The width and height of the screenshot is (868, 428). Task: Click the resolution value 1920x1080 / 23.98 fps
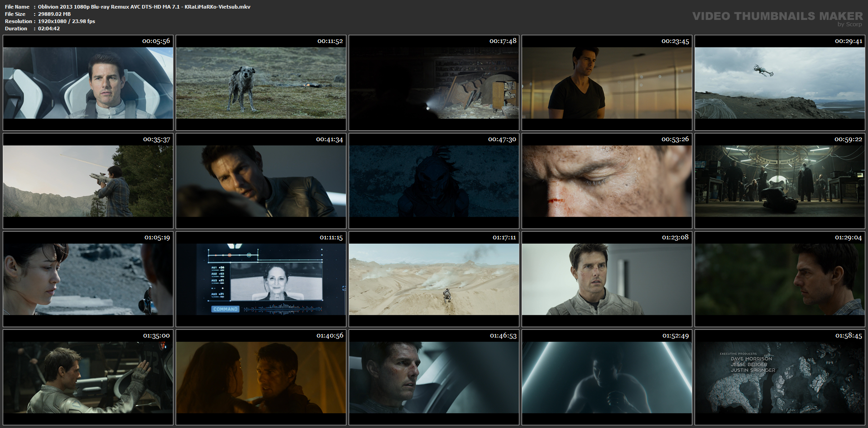point(67,21)
